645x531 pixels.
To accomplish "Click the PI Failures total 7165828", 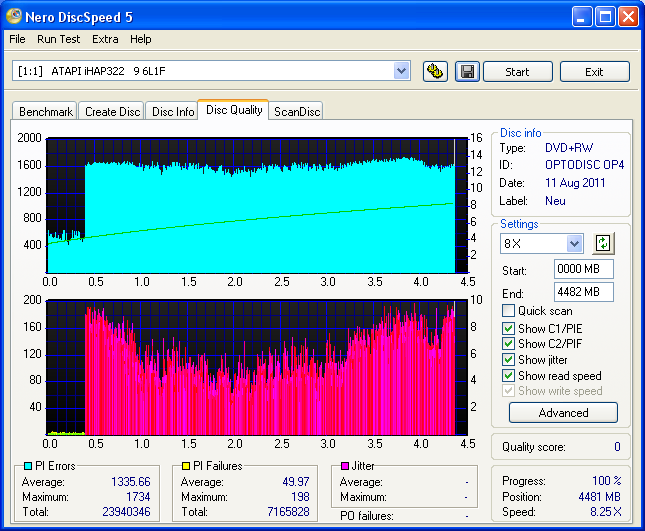I will tap(288, 512).
